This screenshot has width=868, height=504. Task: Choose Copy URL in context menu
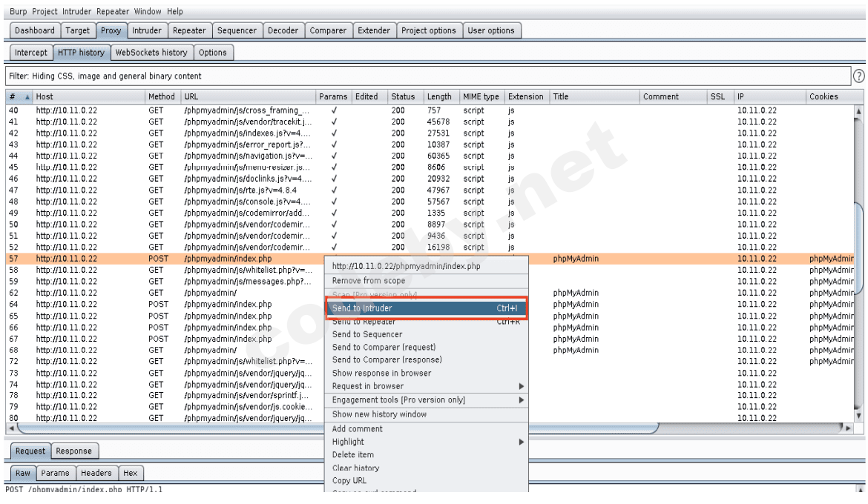pyautogui.click(x=425, y=481)
